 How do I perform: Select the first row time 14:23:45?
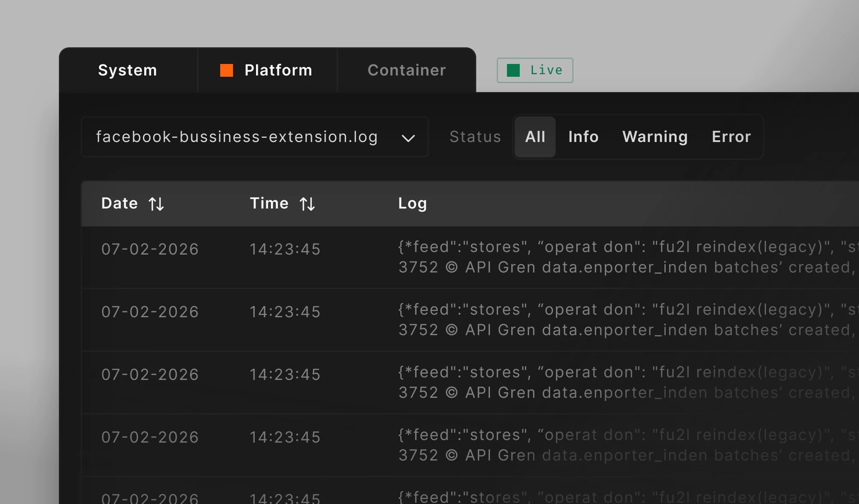click(x=285, y=249)
